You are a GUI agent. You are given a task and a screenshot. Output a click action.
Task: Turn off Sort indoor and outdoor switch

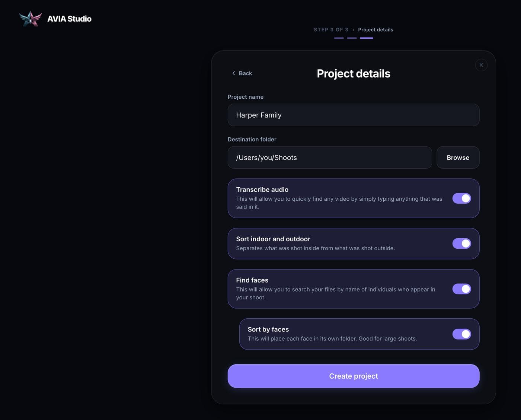point(462,244)
